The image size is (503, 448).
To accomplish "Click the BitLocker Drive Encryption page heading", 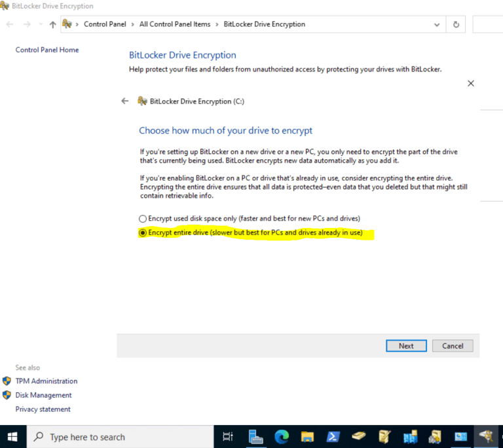I will coord(183,55).
